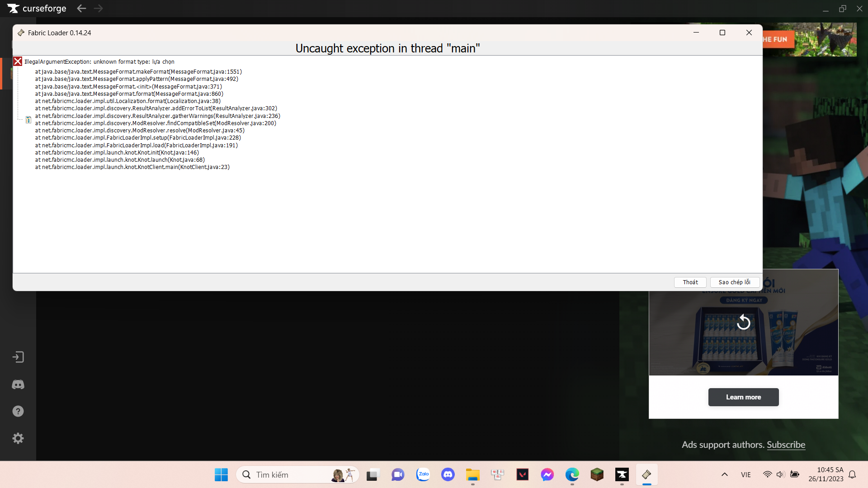
Task: Open the Discord sidebar icon in CurseForge
Action: (18, 385)
